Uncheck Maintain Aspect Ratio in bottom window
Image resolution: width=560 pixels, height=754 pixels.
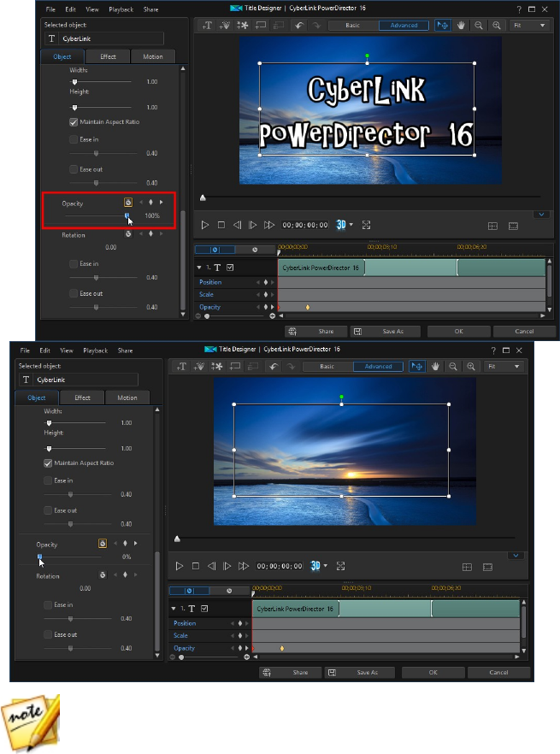click(48, 463)
